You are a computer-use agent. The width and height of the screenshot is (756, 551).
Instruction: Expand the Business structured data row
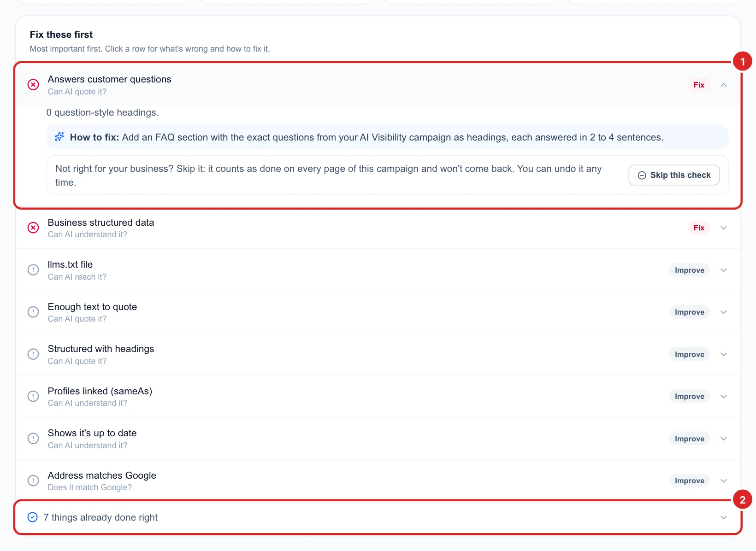724,228
